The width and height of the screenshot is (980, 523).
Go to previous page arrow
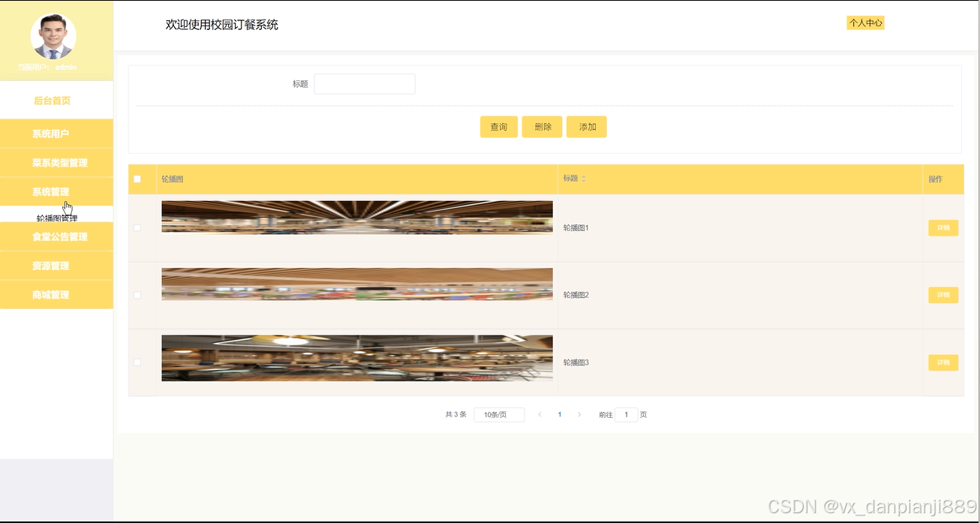pos(540,414)
